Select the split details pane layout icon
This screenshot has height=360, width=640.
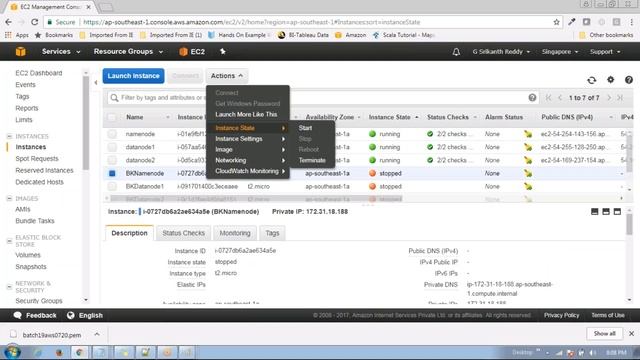606,211
